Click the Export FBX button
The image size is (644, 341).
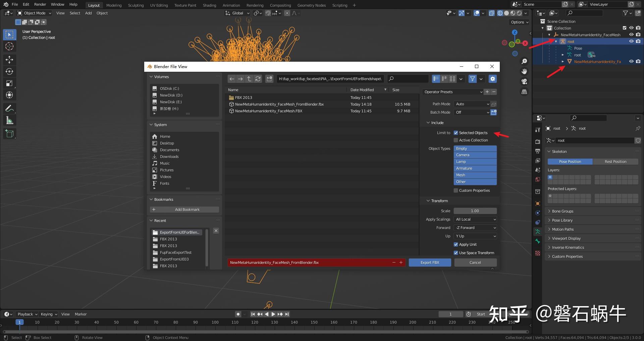coord(430,263)
